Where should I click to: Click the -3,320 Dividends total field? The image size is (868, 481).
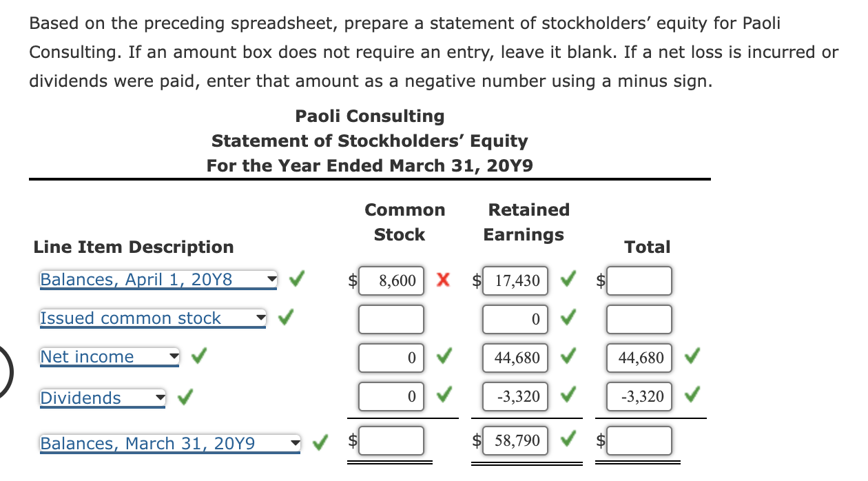[638, 396]
